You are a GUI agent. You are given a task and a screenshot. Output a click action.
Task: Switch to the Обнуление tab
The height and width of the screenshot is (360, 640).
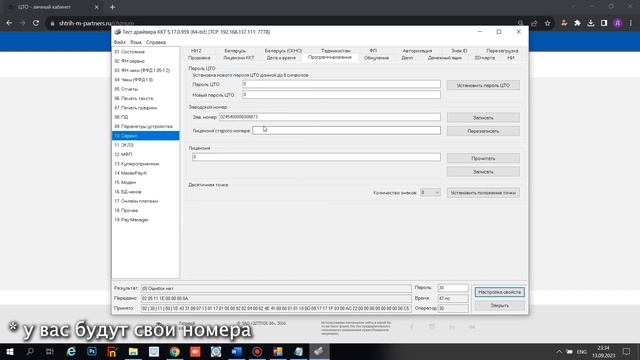[376, 58]
